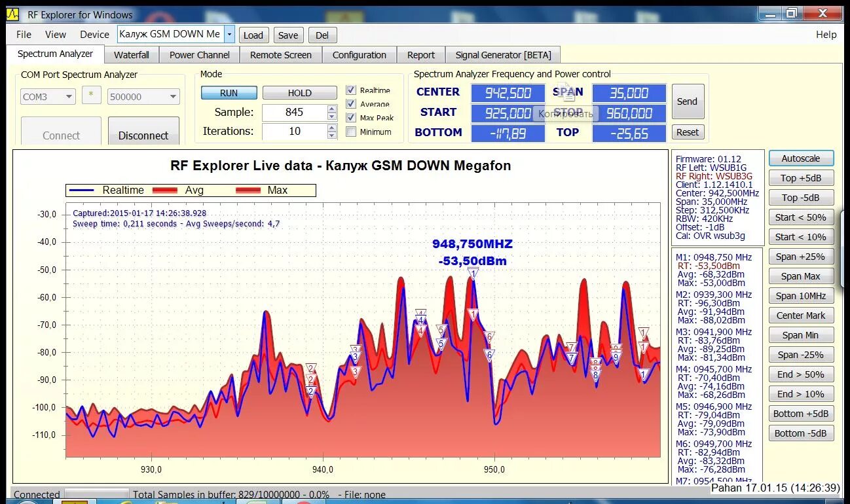This screenshot has height=504, width=850.
Task: Click marker 1 at the 948,750MHz peak
Action: pyautogui.click(x=473, y=274)
